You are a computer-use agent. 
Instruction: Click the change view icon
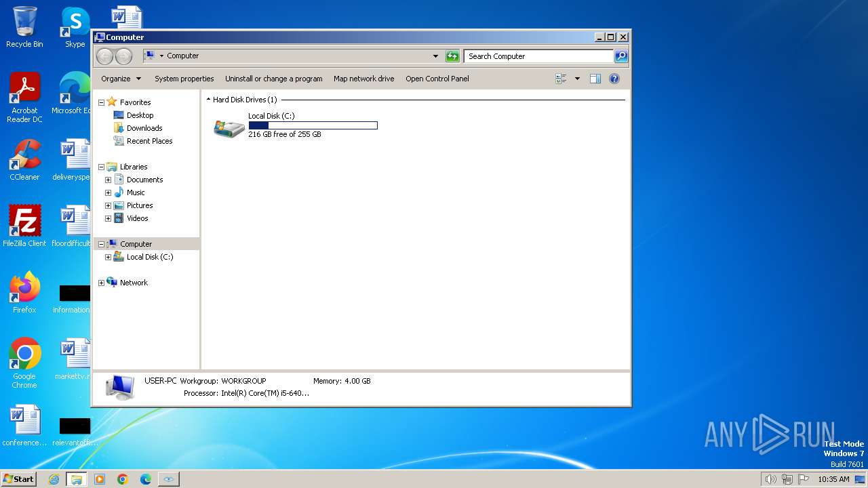click(561, 79)
